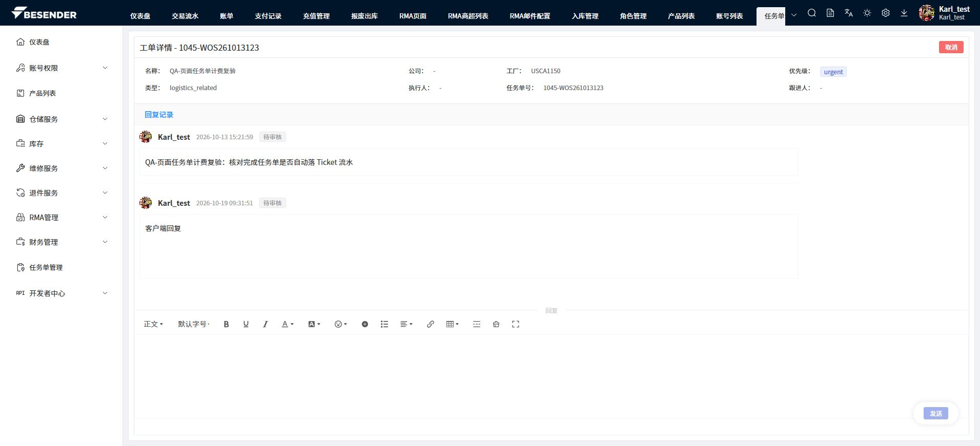Image resolution: width=980 pixels, height=446 pixels.
Task: Toggle bold formatting in the reply editor
Action: coord(226,324)
